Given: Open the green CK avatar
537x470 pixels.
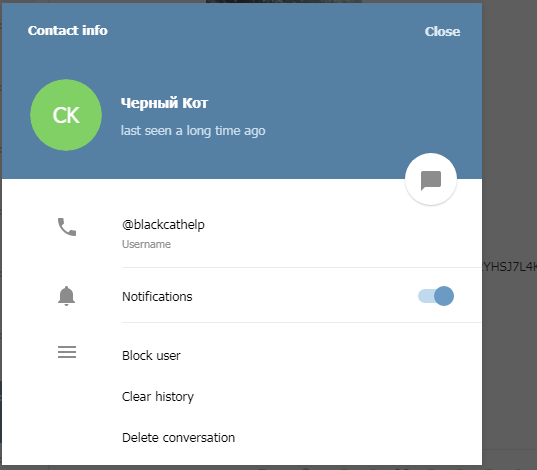Looking at the screenshot, I should tap(66, 115).
